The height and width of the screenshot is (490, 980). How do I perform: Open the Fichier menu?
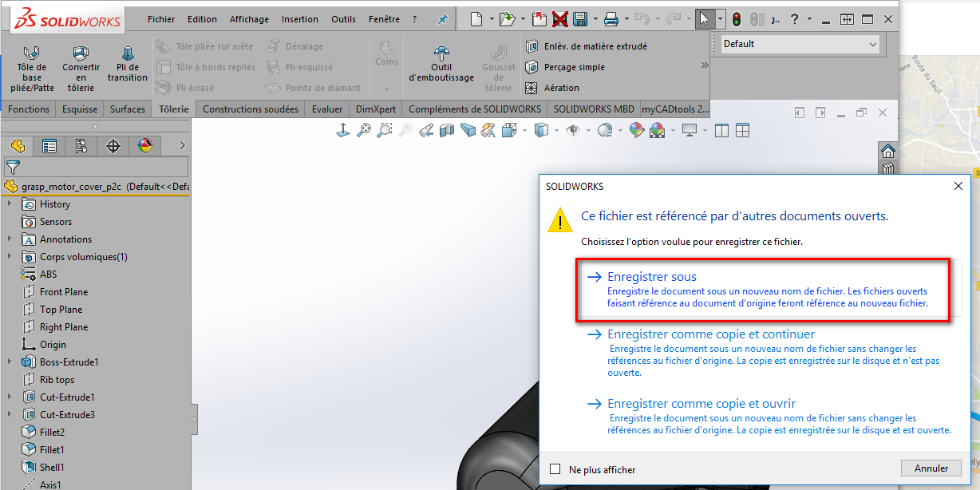coord(161,19)
